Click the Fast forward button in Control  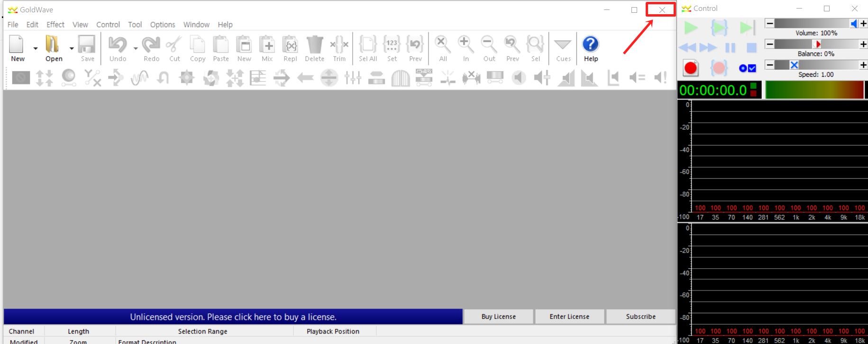click(708, 47)
